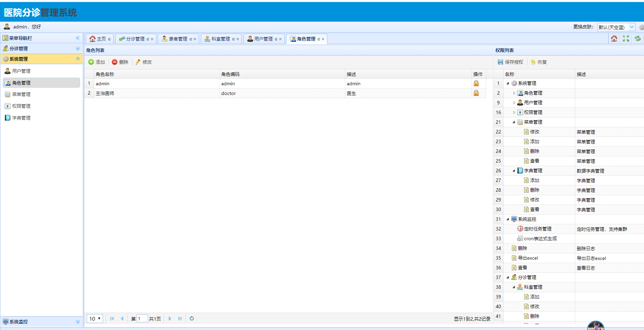
Task: Select cron表达式生成 in the permission tree
Action: pos(540,238)
